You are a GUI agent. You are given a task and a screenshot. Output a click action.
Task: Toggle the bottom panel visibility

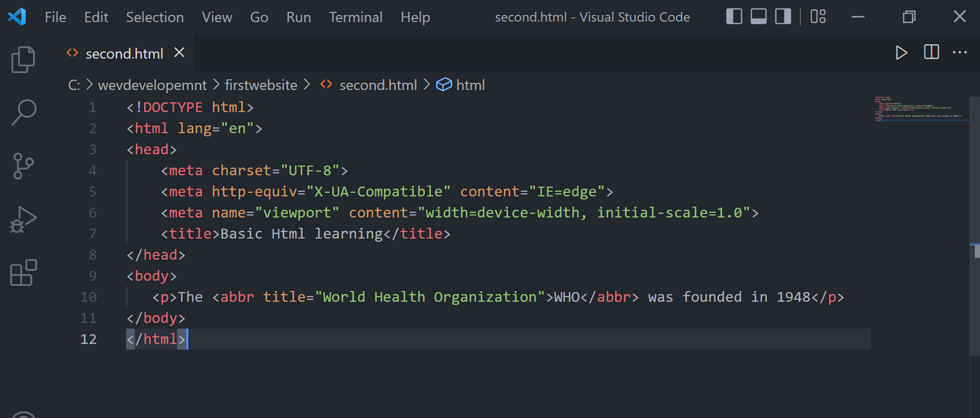[x=759, y=17]
